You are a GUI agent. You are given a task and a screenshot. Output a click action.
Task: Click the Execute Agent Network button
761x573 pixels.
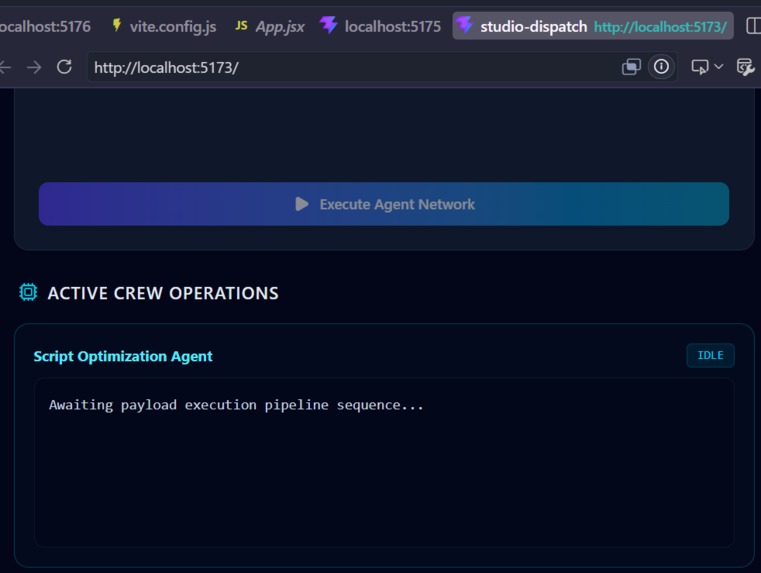pos(383,204)
